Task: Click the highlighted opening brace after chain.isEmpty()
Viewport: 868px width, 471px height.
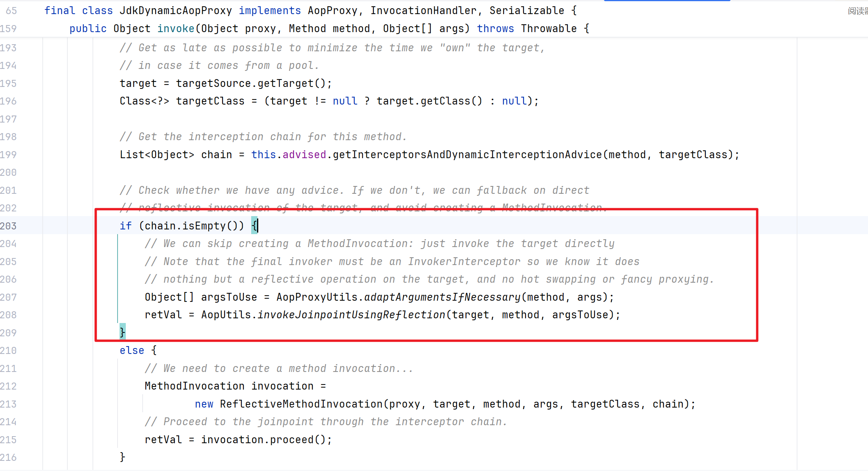Action: tap(254, 226)
